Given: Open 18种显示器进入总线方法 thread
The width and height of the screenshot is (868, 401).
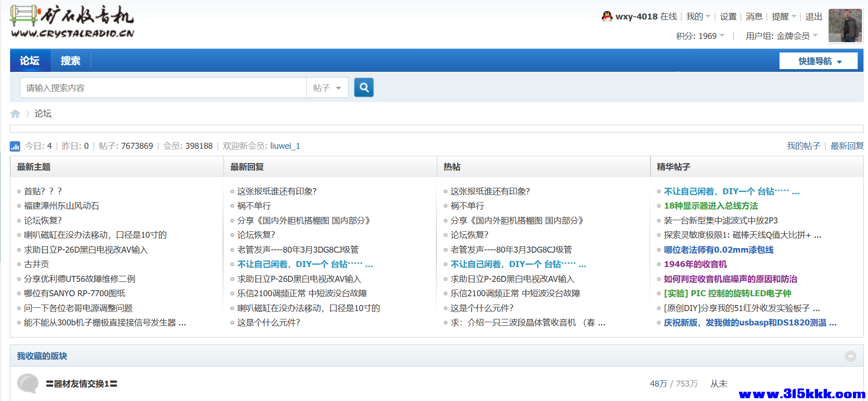Looking at the screenshot, I should (711, 206).
